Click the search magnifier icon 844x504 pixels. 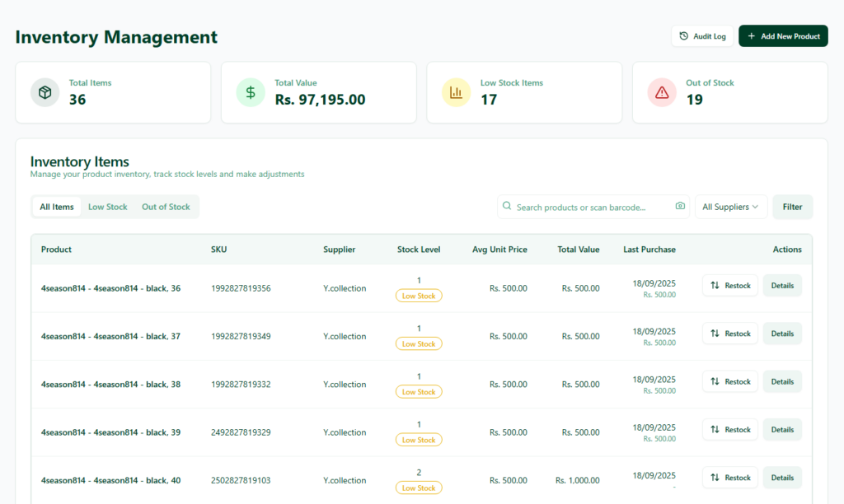coord(507,207)
